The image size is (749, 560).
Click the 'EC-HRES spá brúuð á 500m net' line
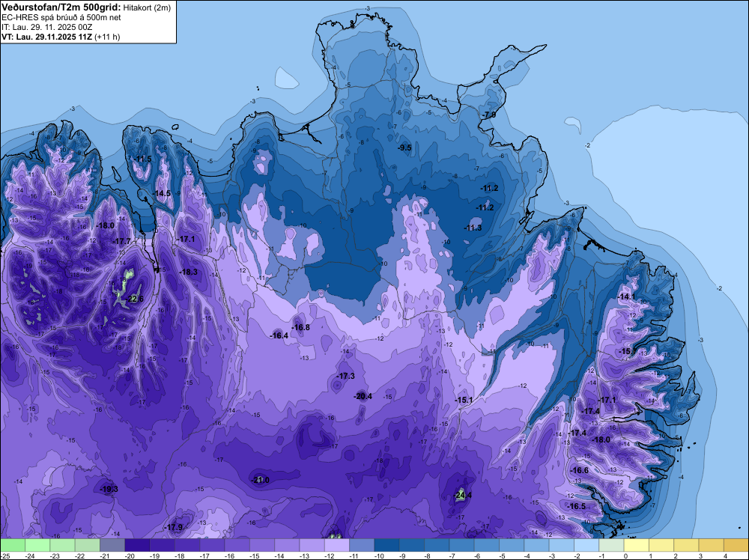pyautogui.click(x=61, y=18)
